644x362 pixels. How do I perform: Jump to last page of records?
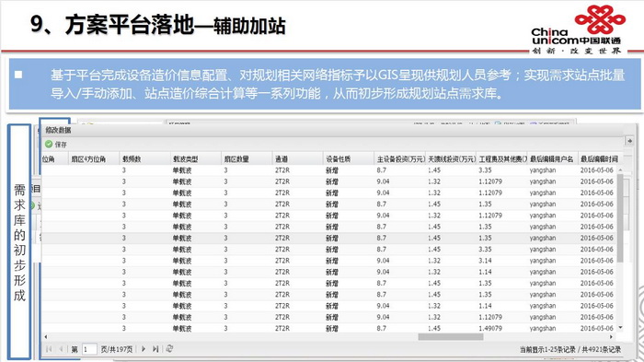click(x=155, y=349)
